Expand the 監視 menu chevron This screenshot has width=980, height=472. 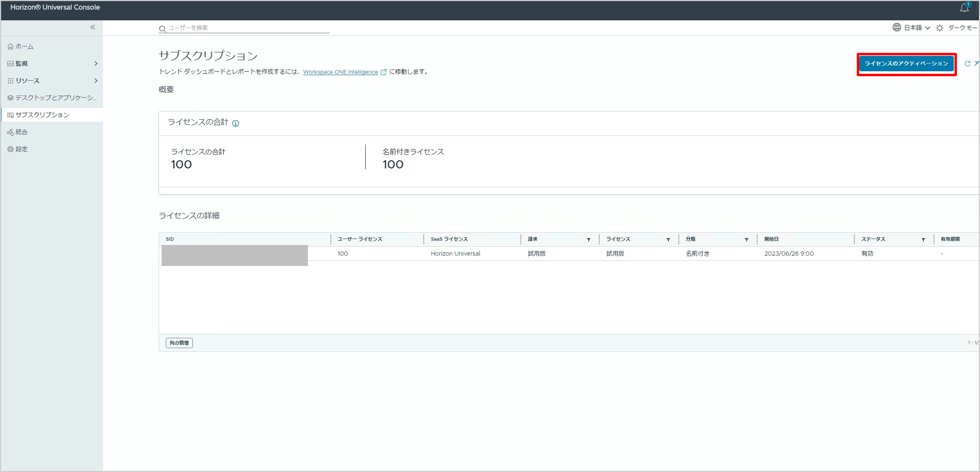click(96, 64)
